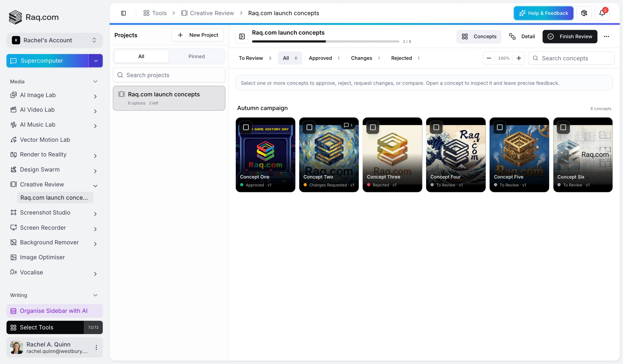This screenshot has height=364, width=623.
Task: Open Help & Feedback
Action: click(x=543, y=13)
